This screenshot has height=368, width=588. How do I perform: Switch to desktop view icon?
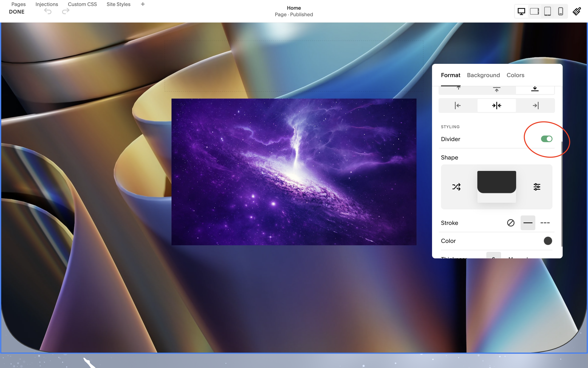point(521,11)
